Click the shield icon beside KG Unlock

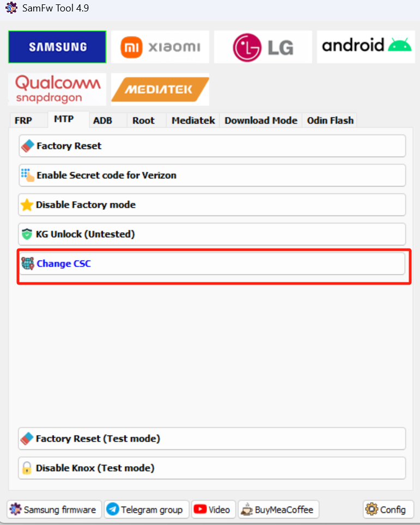tap(27, 234)
